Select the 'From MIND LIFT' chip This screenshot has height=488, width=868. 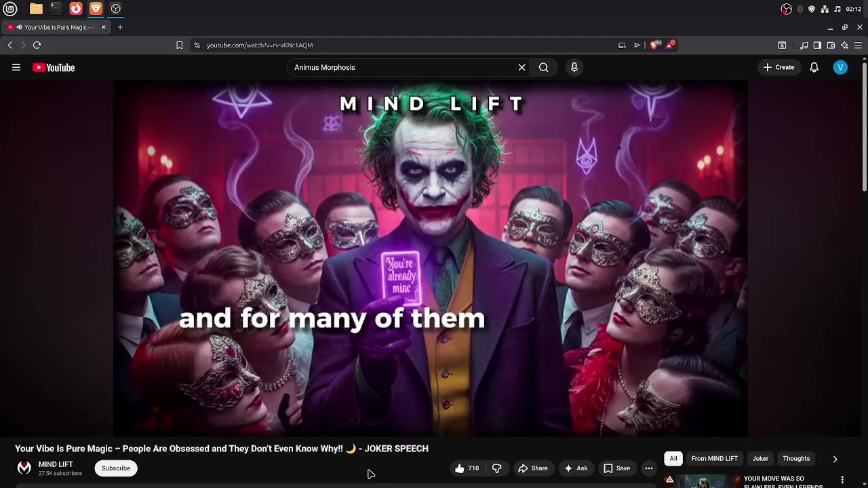click(714, 459)
